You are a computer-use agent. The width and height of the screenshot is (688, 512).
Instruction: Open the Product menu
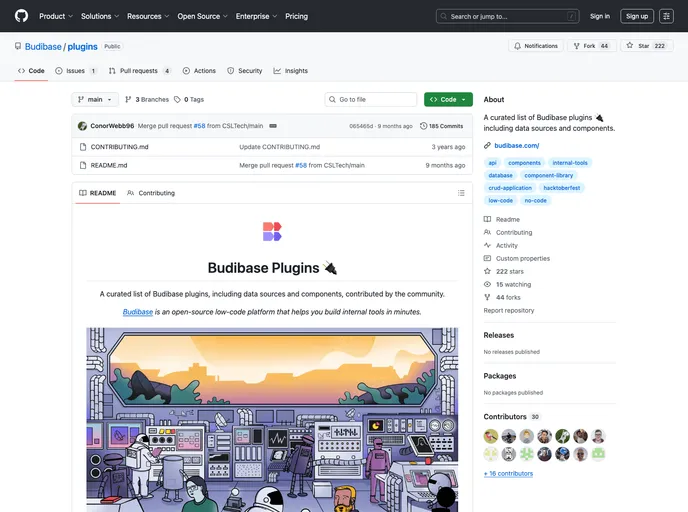56,16
